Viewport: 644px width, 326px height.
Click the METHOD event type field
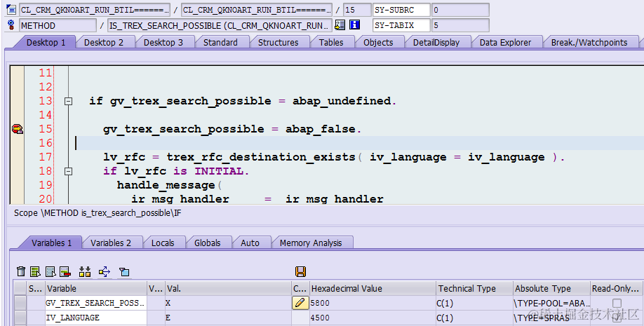[58, 25]
